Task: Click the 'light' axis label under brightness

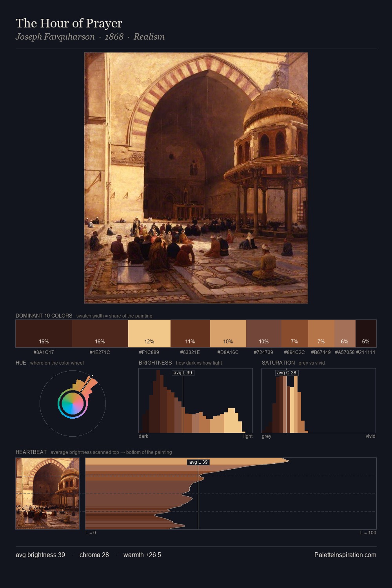Action: 248,436
